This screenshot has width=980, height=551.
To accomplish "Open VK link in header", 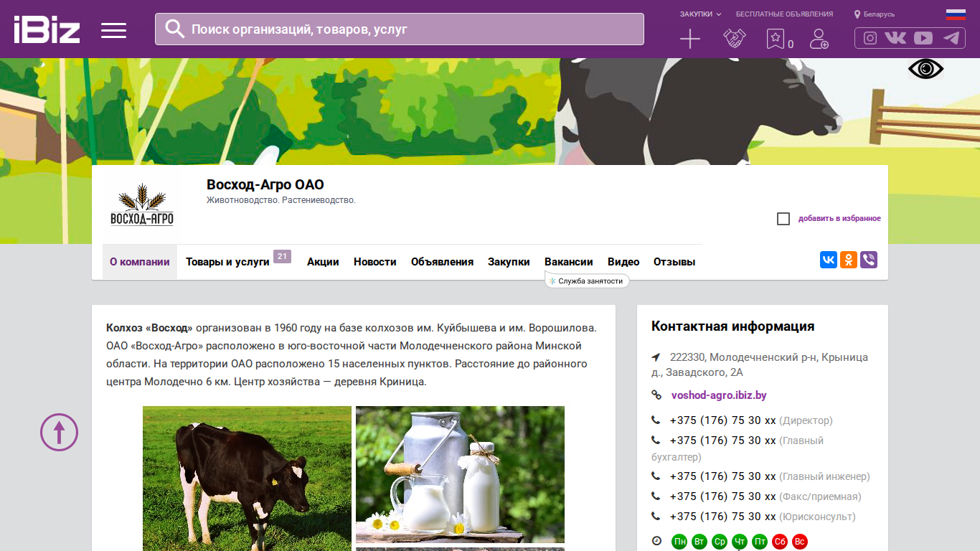I will (x=895, y=39).
